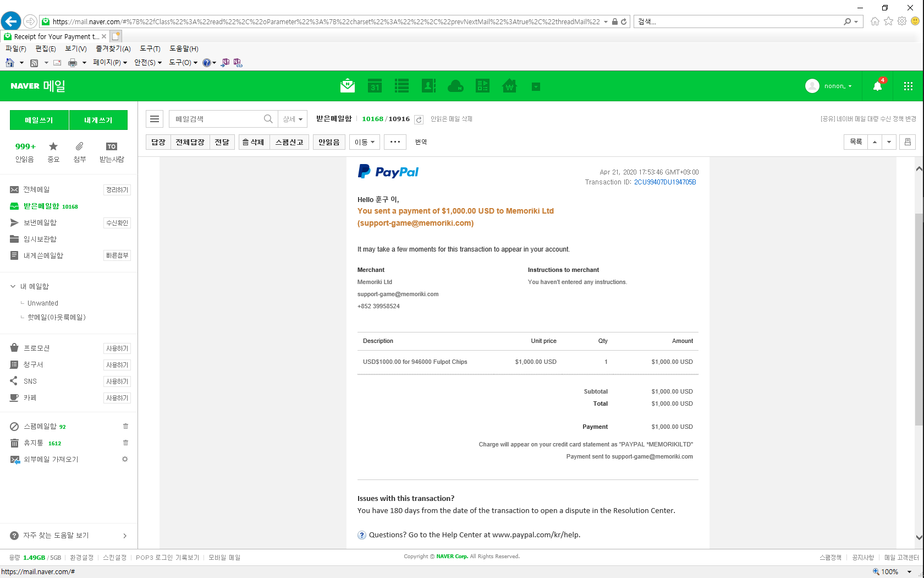Open 도구(T) menu

click(x=150, y=49)
